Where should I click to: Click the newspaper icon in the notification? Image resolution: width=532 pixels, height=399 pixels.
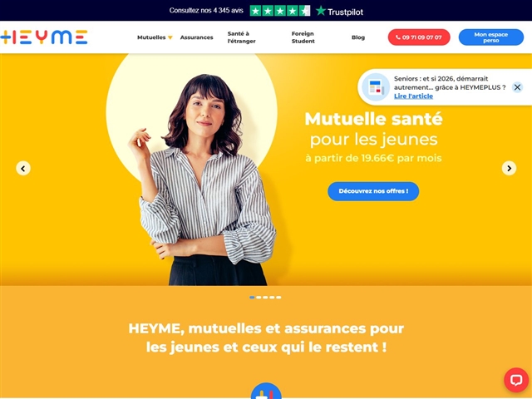(376, 87)
